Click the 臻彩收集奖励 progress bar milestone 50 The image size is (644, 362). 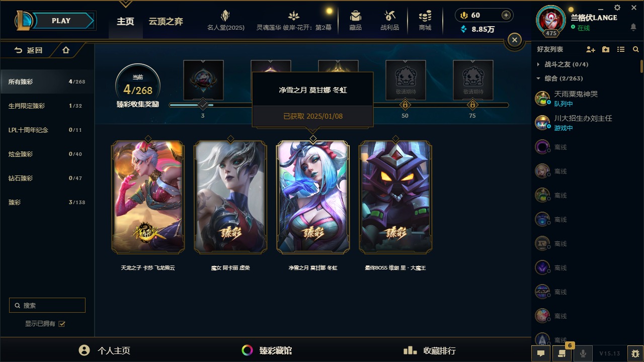pos(405,105)
